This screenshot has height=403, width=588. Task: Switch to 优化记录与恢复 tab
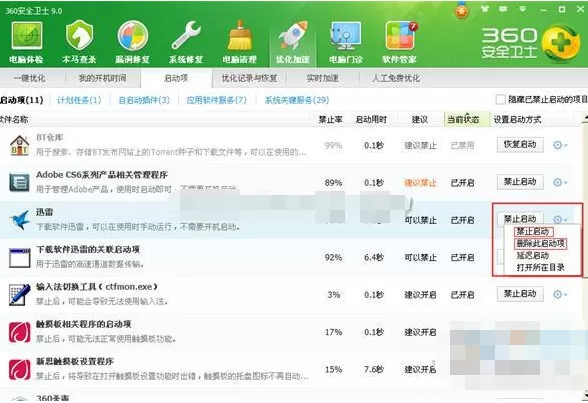tap(249, 78)
